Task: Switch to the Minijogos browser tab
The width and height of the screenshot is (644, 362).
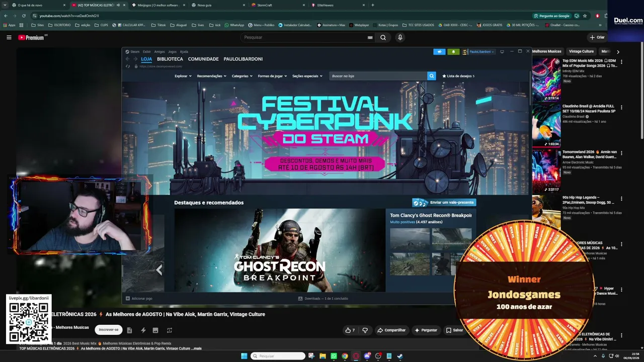Action: point(158,5)
